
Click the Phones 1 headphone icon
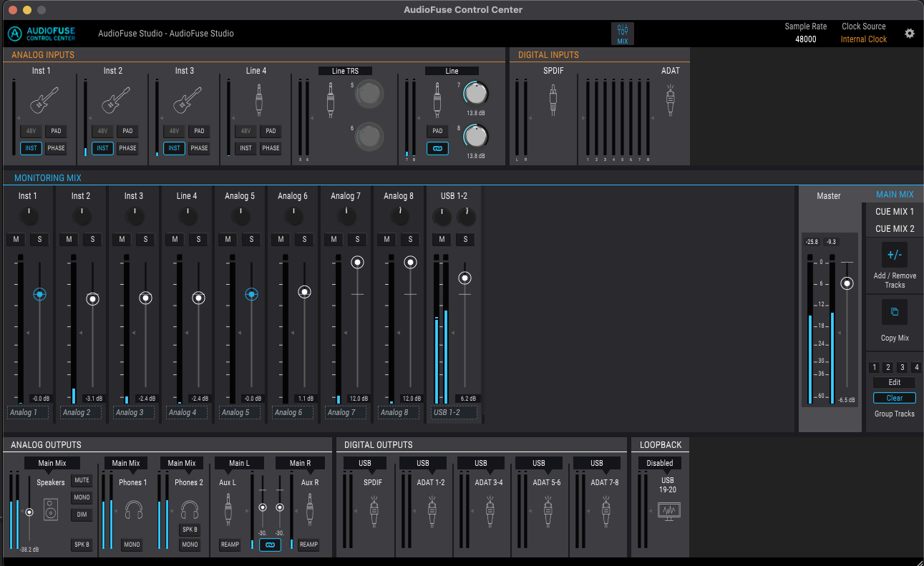(134, 509)
